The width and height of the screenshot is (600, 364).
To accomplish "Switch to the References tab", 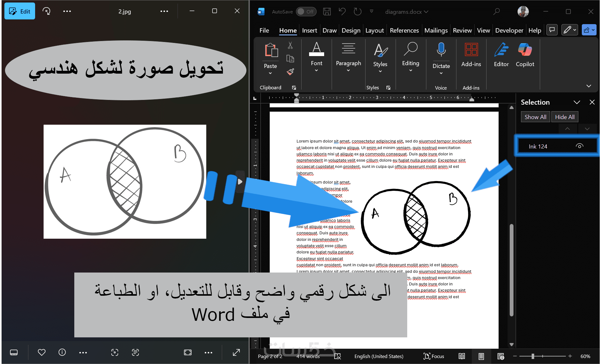I will click(x=404, y=30).
